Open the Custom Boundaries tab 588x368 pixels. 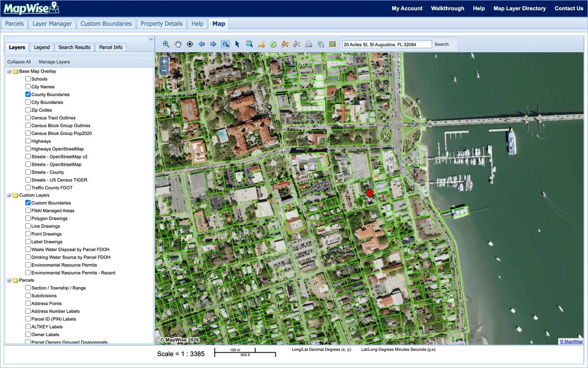106,24
